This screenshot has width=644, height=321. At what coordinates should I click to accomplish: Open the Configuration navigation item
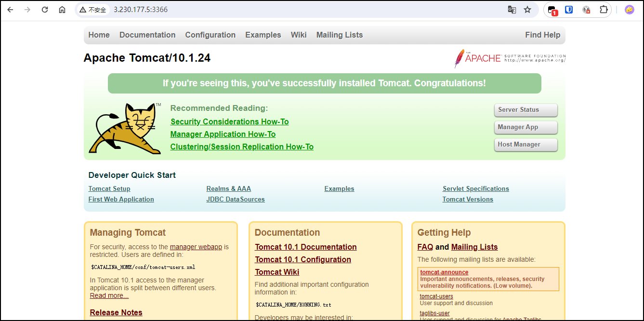pos(210,35)
